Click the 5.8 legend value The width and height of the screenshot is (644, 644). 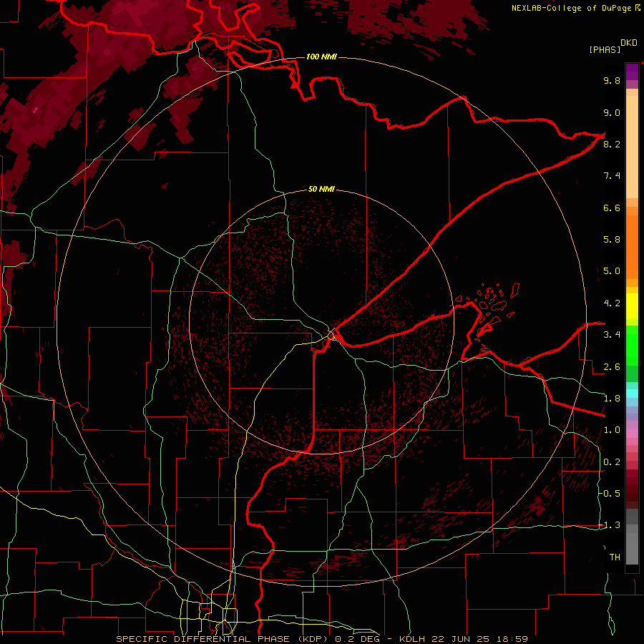point(612,240)
